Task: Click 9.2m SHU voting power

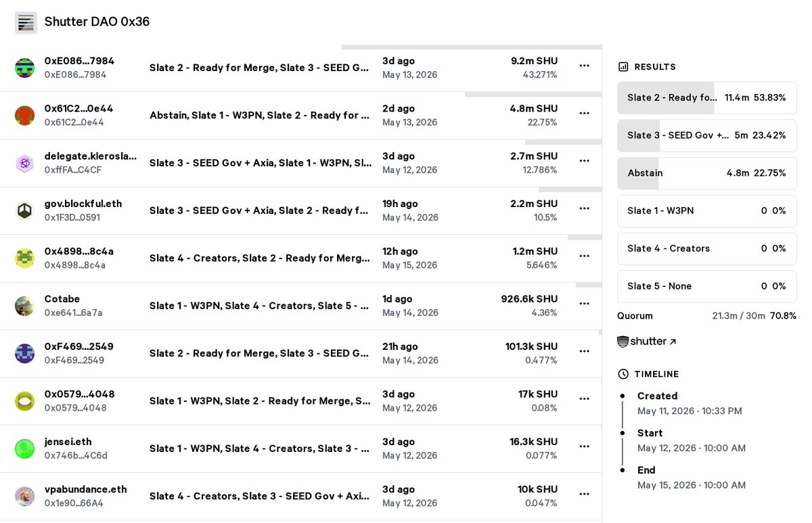Action: tap(534, 61)
